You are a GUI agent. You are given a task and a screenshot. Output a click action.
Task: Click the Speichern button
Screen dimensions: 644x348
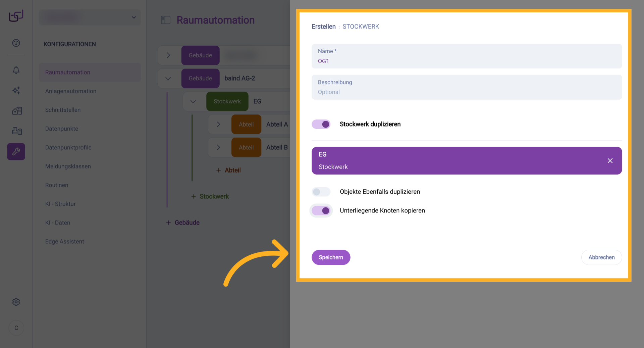tap(331, 257)
